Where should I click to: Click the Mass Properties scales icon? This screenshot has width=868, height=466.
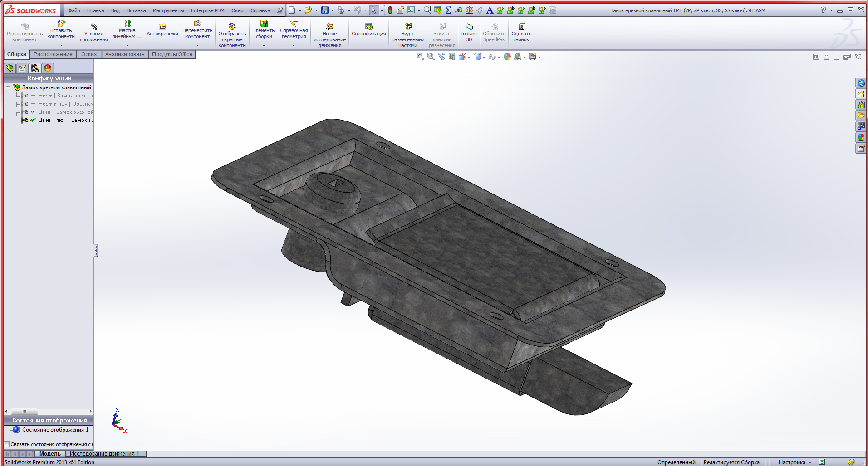click(x=469, y=10)
